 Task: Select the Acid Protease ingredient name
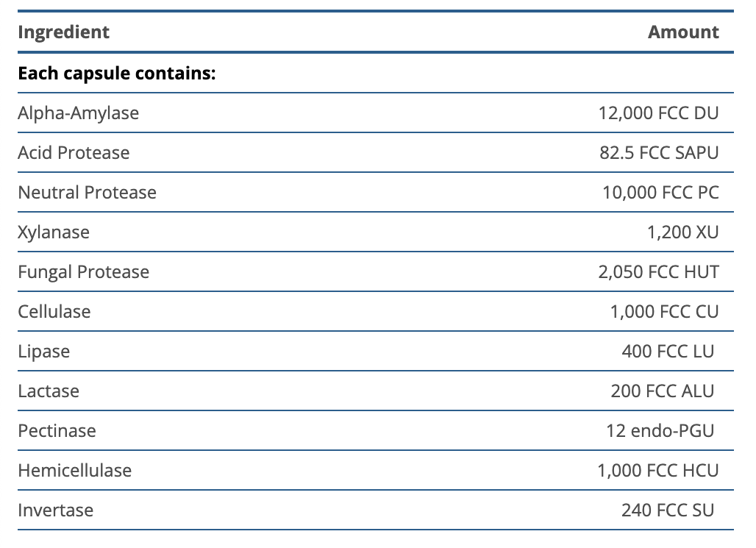(74, 153)
